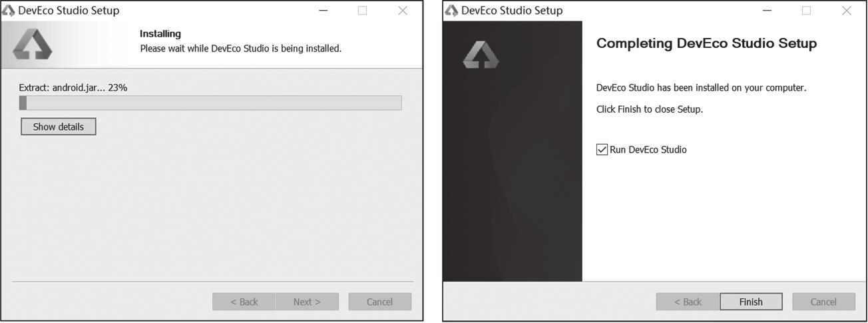This screenshot has height=323, width=868.
Task: Click title bar app icon of Installing window
Action: point(9,11)
